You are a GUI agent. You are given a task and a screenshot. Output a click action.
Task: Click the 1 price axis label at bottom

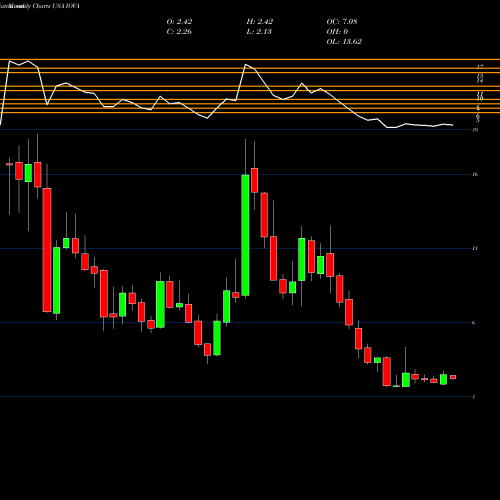coord(474,397)
